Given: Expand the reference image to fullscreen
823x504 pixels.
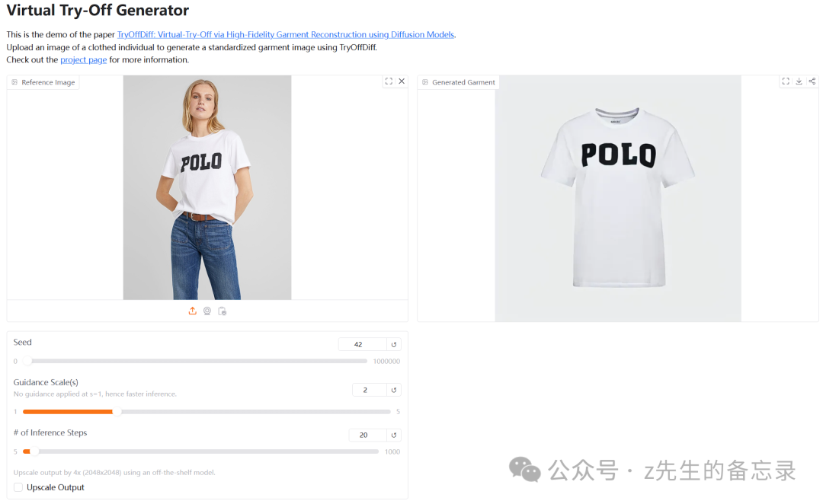Looking at the screenshot, I should click(x=388, y=81).
